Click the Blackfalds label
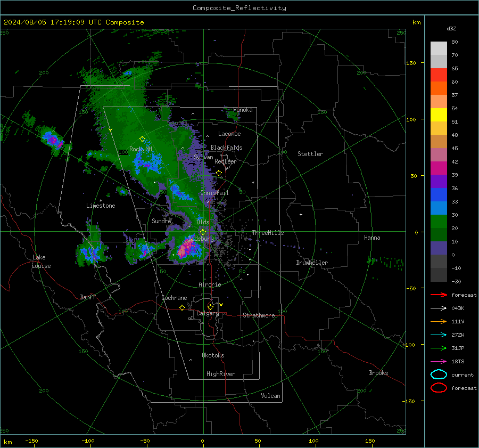 click(x=226, y=148)
